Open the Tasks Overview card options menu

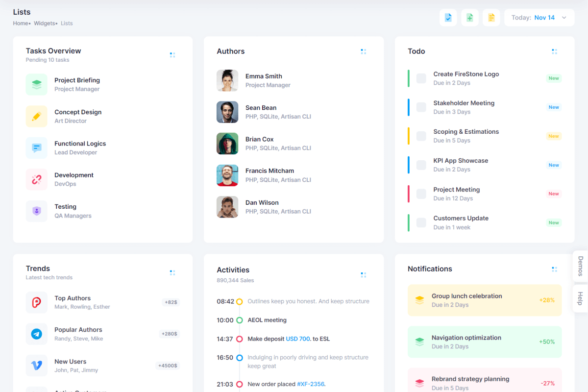(172, 55)
